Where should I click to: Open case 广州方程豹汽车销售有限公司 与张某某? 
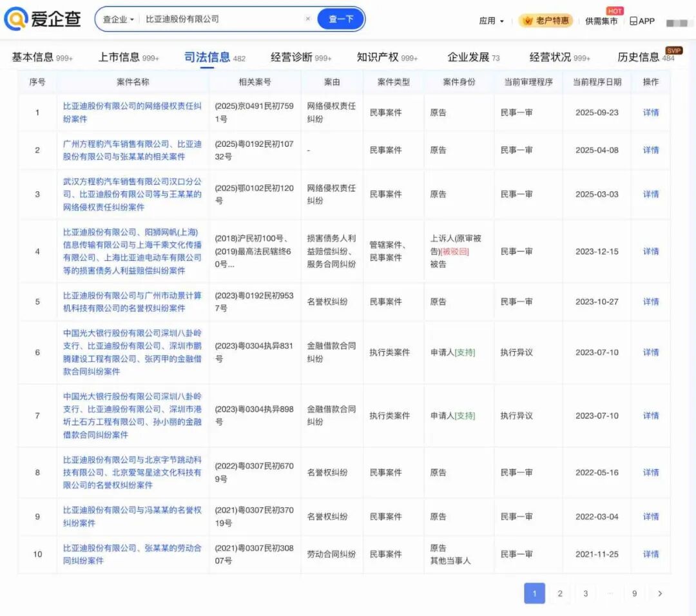click(132, 150)
